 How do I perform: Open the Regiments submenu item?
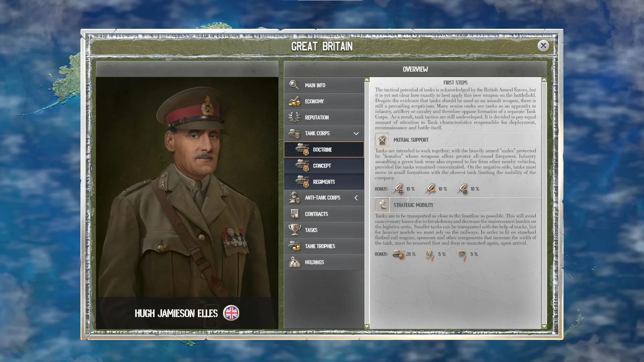click(324, 182)
